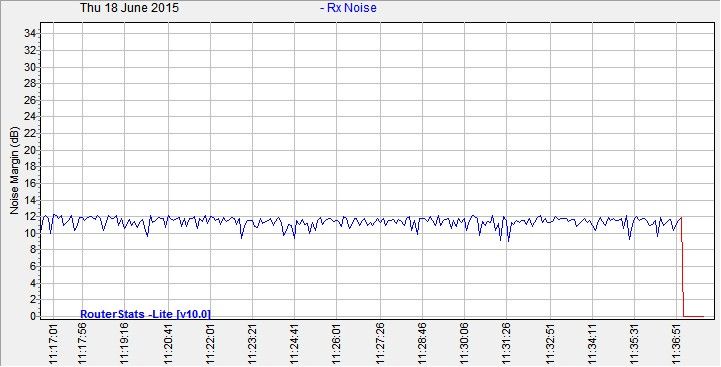721x367 pixels.
Task: Click the '11:19:16' time axis label
Action: click(x=125, y=343)
